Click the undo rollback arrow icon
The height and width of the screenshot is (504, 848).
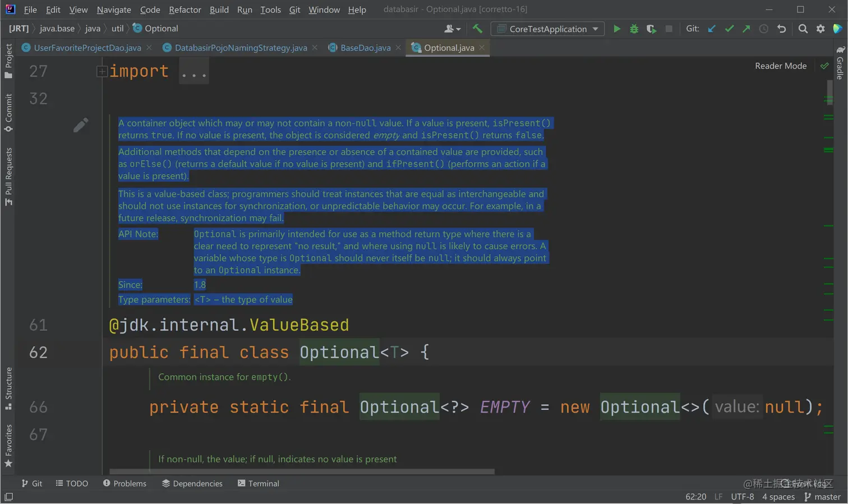click(x=781, y=29)
